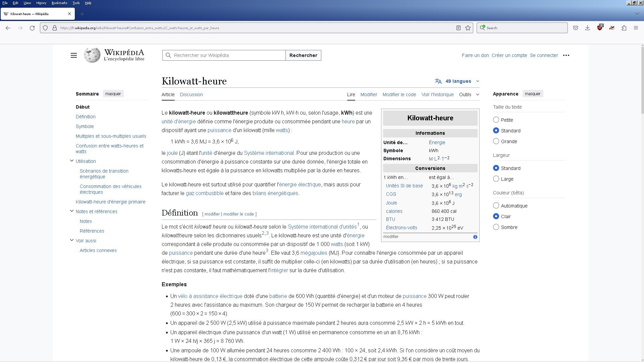Select Standard text size
644x362 pixels.
tap(496, 130)
